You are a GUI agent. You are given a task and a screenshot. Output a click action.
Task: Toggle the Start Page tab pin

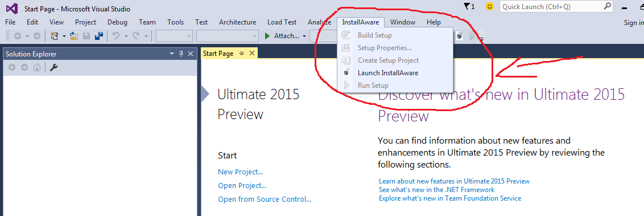pos(241,54)
